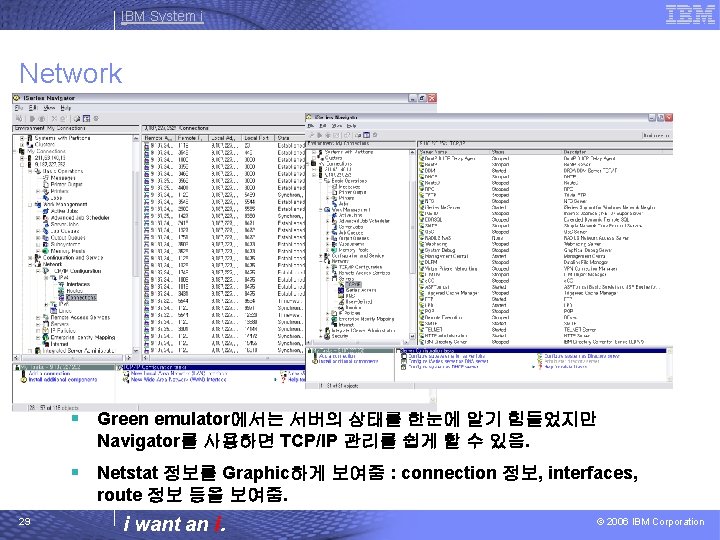The image size is (720, 540).
Task: Click New Local Area Network (LAN) interface link
Action: pyautogui.click(x=179, y=374)
